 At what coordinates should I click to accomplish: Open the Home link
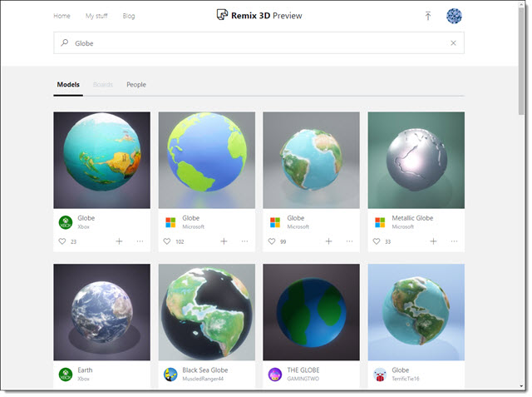coord(62,16)
